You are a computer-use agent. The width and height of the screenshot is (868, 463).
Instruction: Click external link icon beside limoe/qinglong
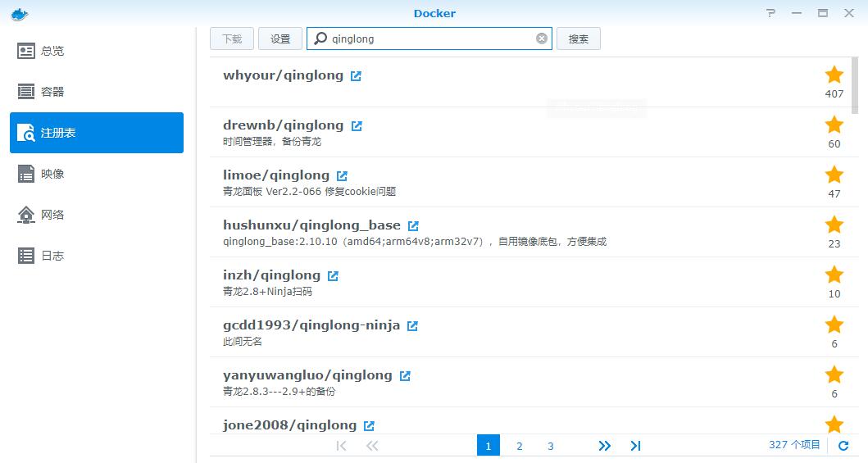pos(342,176)
